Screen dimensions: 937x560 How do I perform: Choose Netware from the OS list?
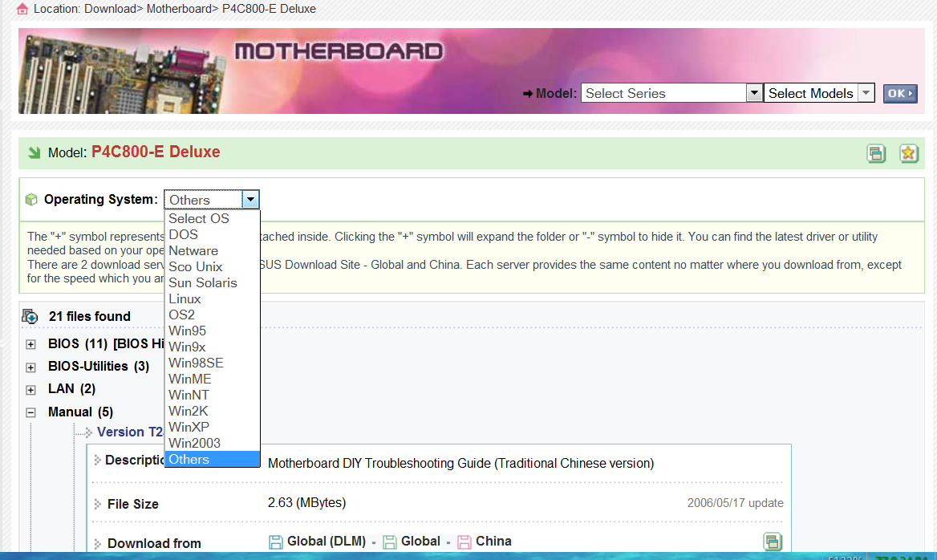(212, 251)
